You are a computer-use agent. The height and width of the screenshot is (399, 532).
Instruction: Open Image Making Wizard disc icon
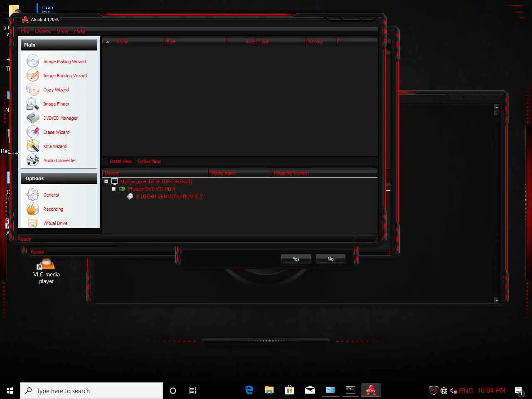(33, 61)
